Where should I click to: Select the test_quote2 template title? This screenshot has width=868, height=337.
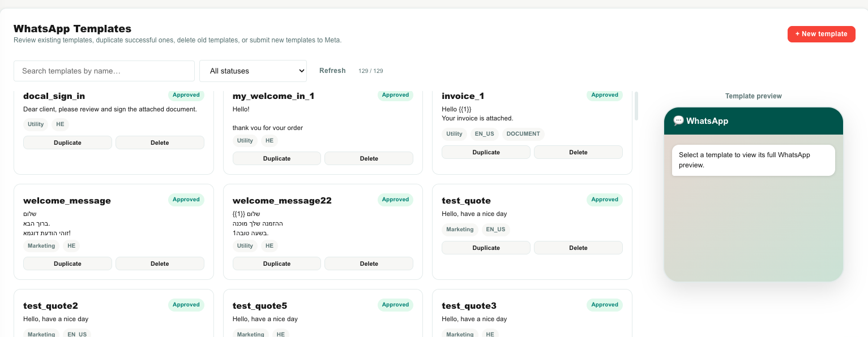tap(50, 306)
